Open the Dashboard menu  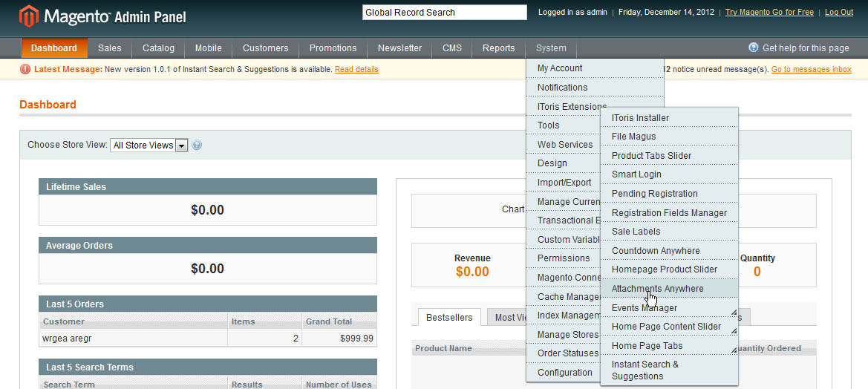pyautogui.click(x=54, y=48)
